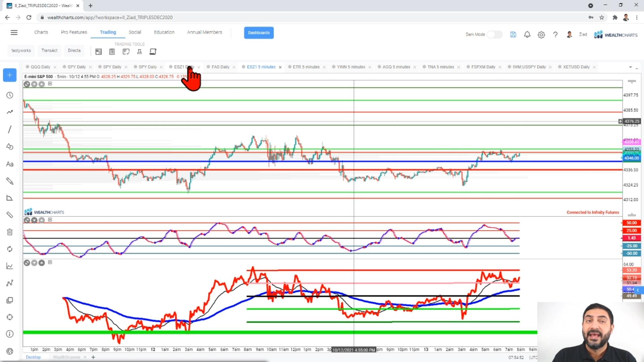644x362 pixels.
Task: Open the chart tabs overflow dropdown arrow
Action: (x=630, y=67)
